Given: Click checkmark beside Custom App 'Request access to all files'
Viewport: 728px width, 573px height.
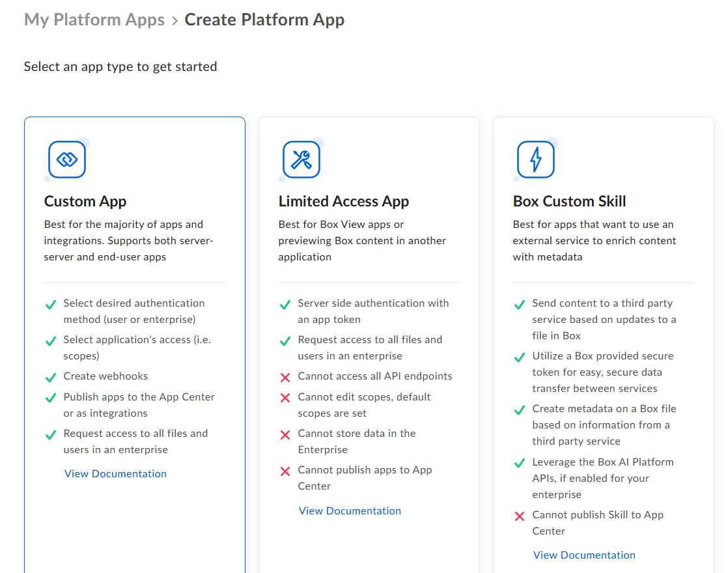Looking at the screenshot, I should pyautogui.click(x=51, y=435).
